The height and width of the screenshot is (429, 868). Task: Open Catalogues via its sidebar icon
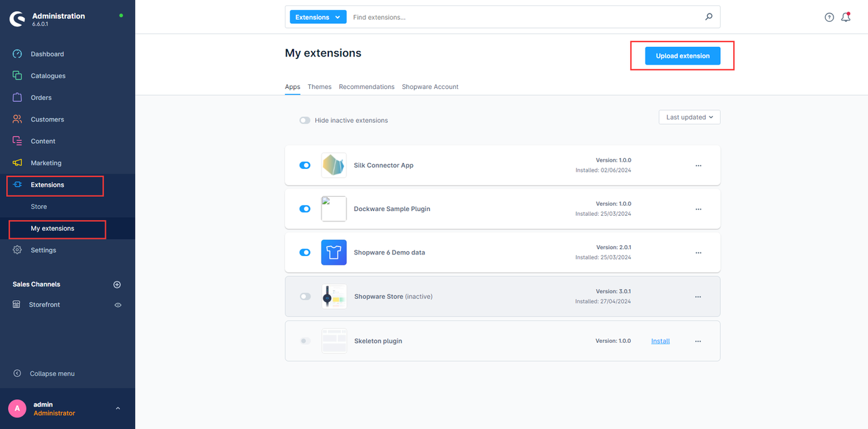coord(18,76)
